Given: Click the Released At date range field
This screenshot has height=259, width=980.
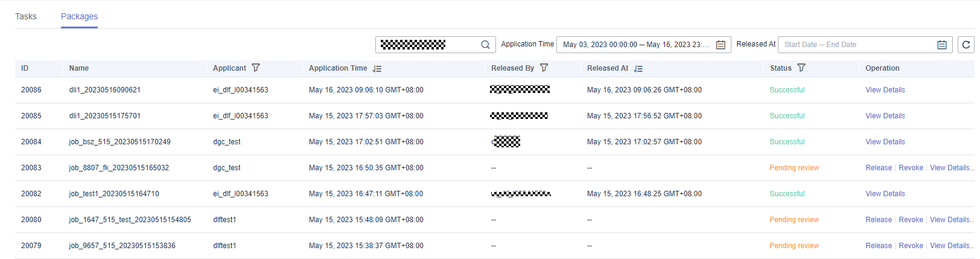Looking at the screenshot, I should click(x=857, y=45).
